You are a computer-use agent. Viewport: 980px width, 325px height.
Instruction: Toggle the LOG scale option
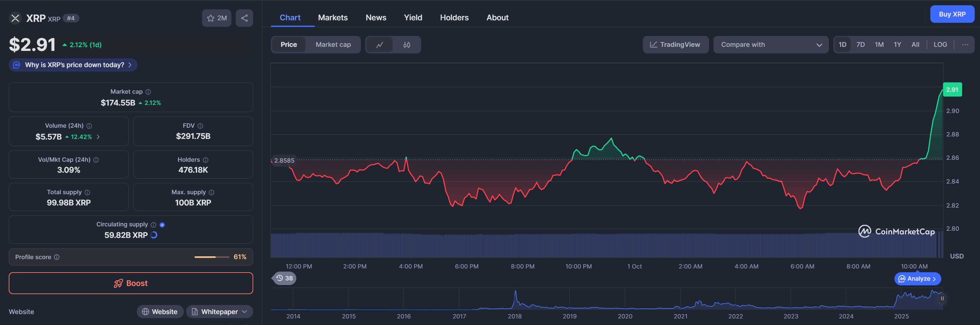click(x=940, y=45)
